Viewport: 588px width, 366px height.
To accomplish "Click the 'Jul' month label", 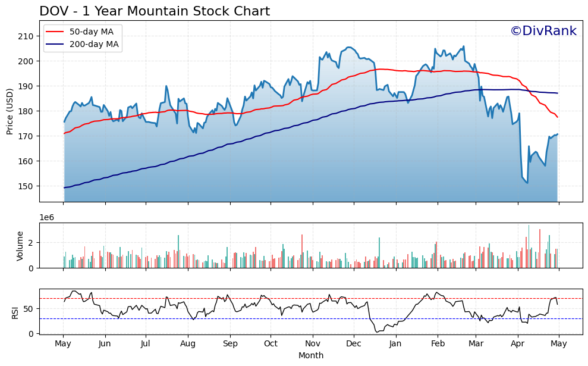I will [x=146, y=344].
